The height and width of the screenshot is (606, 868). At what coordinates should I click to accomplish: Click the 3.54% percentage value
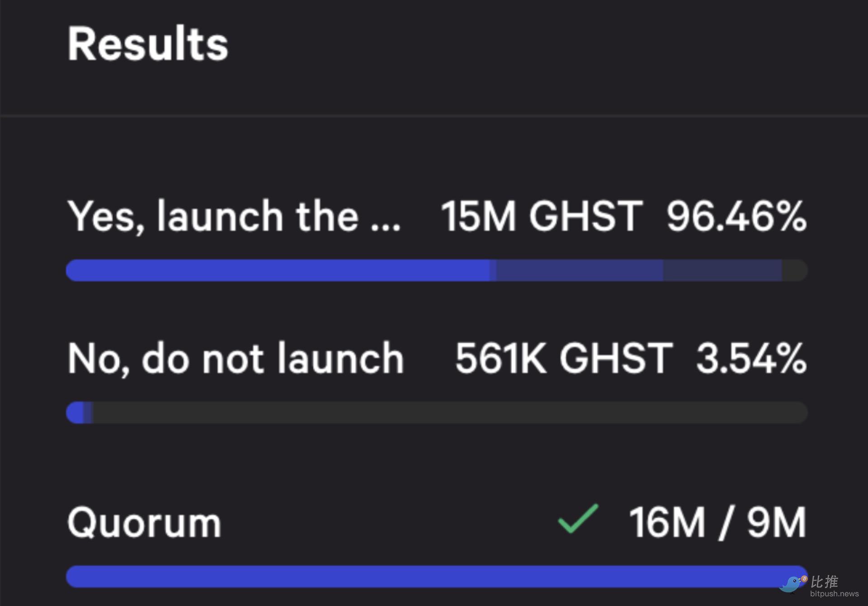click(751, 358)
